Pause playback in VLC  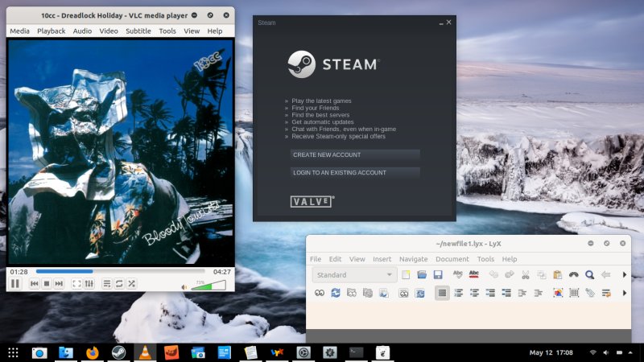[15, 284]
